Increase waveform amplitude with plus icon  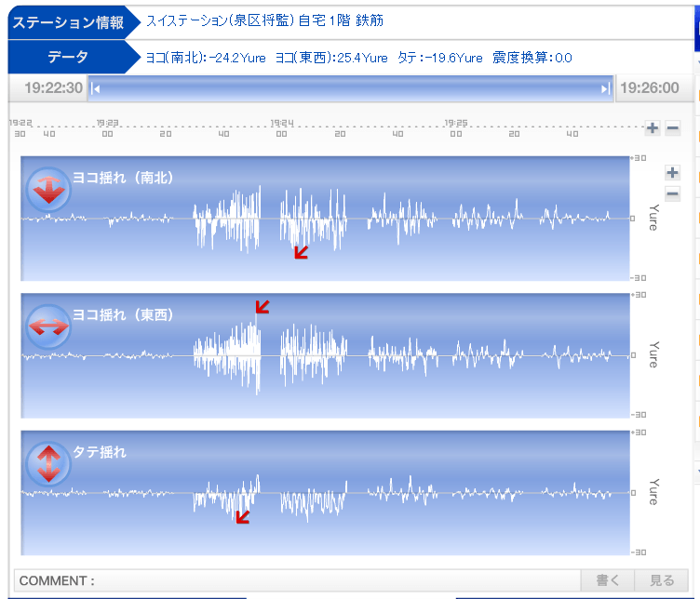pos(672,173)
